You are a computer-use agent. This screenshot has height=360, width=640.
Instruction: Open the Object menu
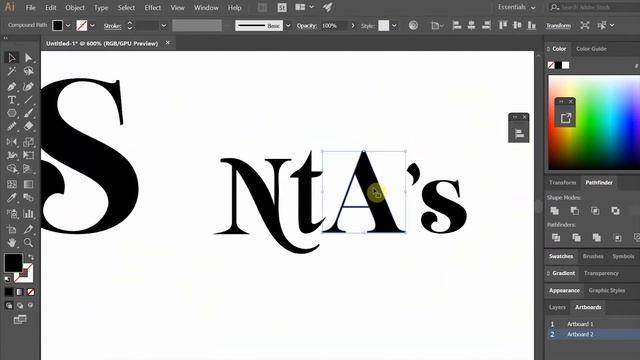pos(75,8)
